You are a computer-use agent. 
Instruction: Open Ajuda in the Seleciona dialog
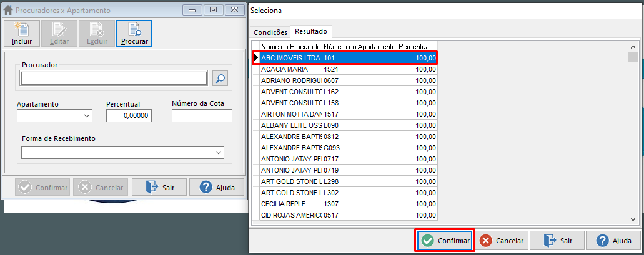tap(613, 241)
